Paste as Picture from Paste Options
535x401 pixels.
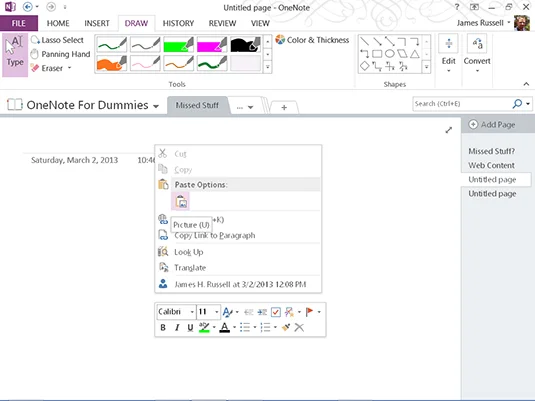coord(180,201)
